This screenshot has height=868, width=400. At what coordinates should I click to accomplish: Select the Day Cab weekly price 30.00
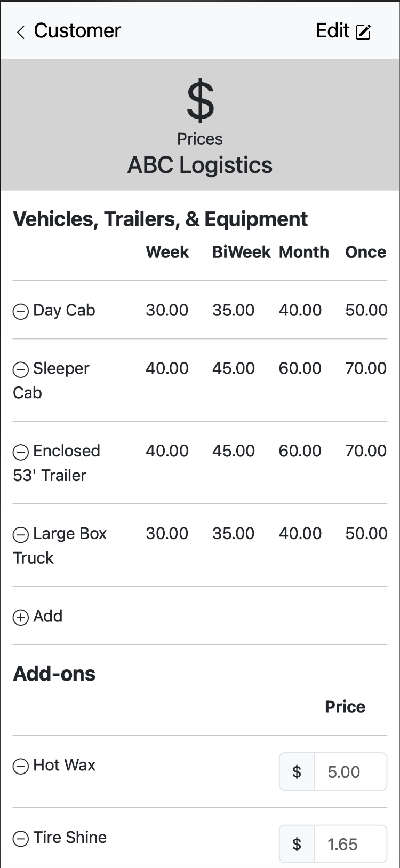167,310
